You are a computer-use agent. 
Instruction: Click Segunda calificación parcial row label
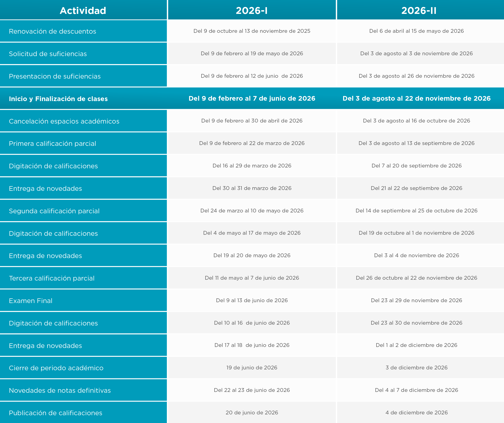click(54, 211)
